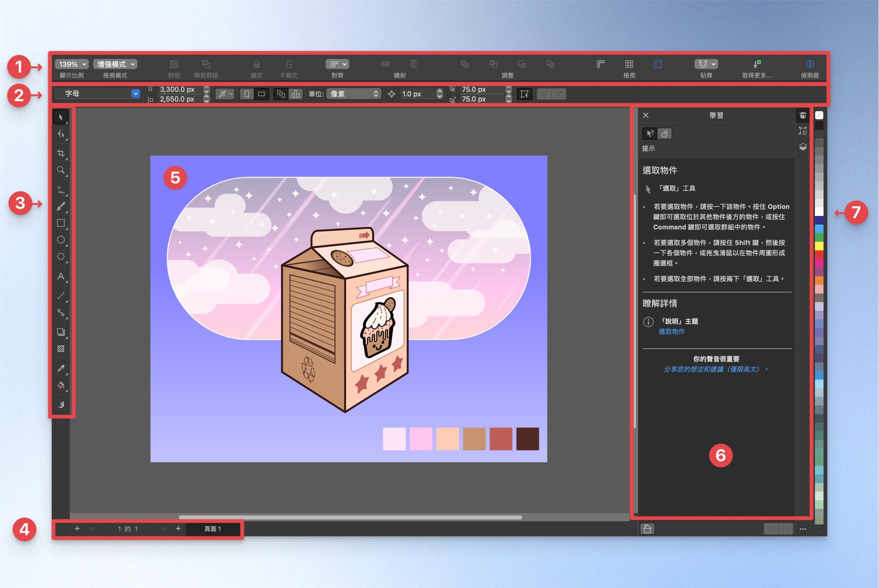This screenshot has width=879, height=588.
Task: Select the Transparency checkerboard tool
Action: (x=61, y=349)
